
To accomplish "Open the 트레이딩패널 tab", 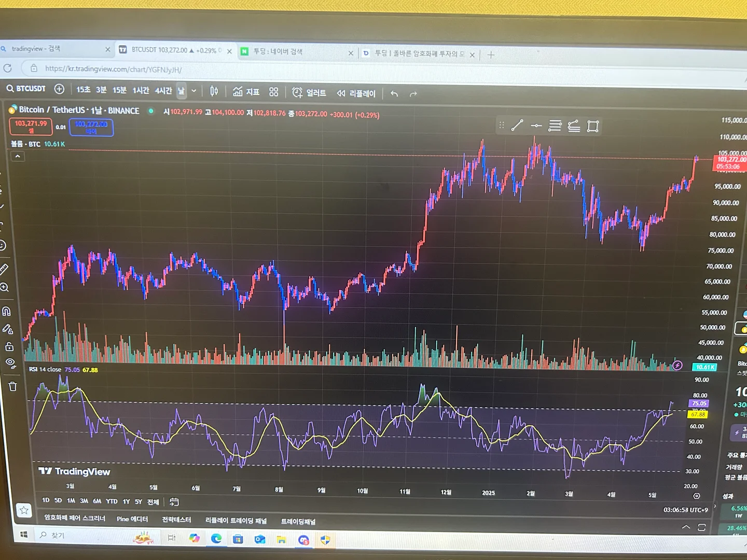I will (x=298, y=522).
